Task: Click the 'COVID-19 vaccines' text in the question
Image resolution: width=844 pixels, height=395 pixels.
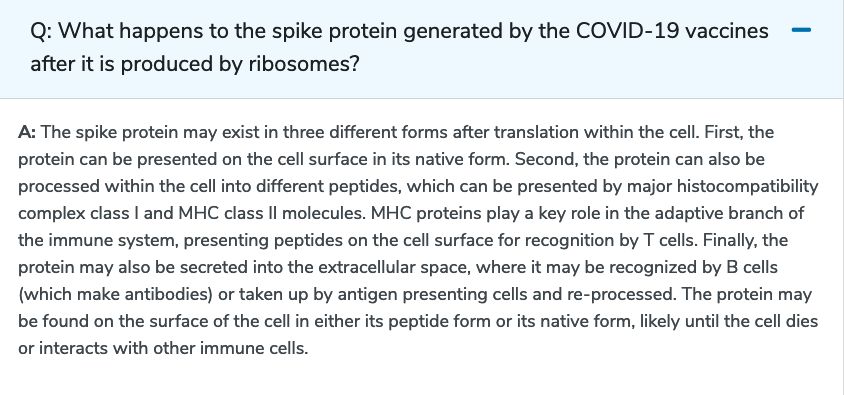Action: [x=672, y=31]
